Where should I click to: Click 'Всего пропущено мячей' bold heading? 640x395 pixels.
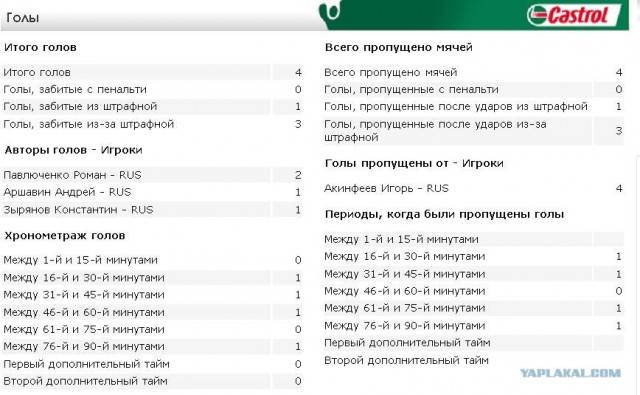pyautogui.click(x=399, y=47)
